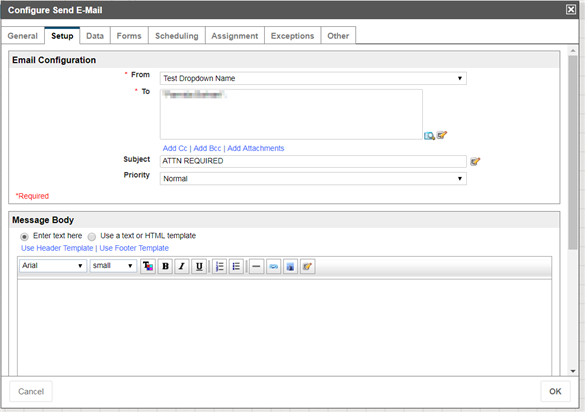Viewport: 585px width, 412px height.
Task: Open the Exceptions tab
Action: tap(292, 36)
